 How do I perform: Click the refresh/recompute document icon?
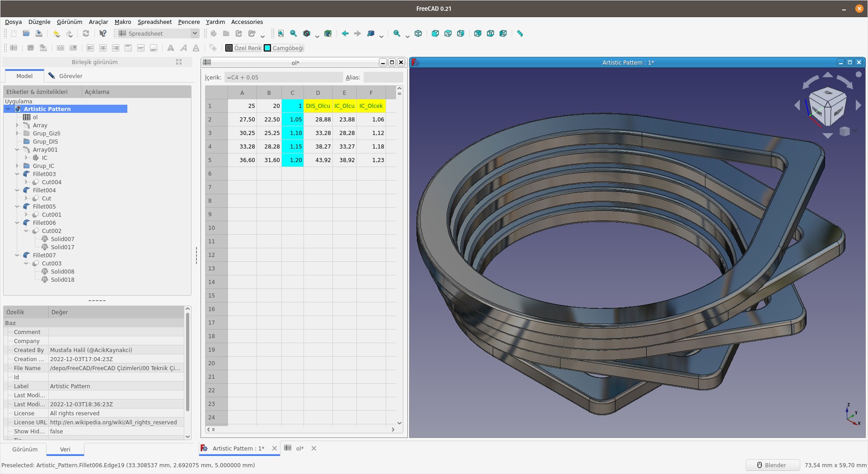coord(86,33)
